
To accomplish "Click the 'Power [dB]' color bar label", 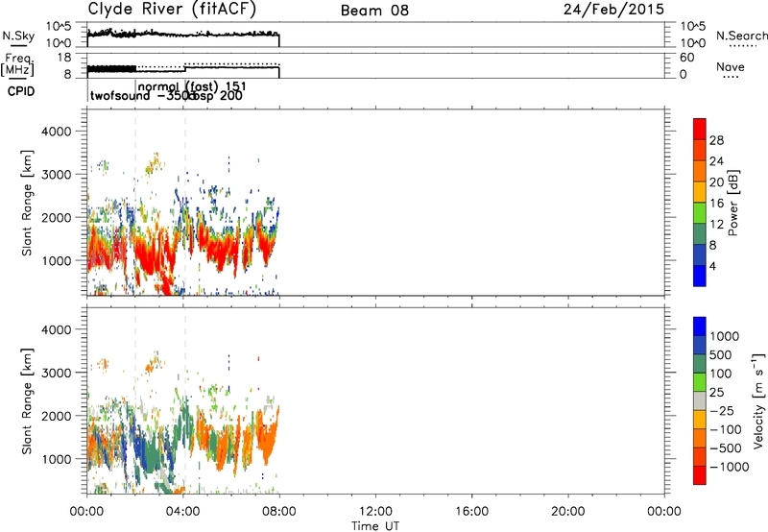I will (x=732, y=203).
